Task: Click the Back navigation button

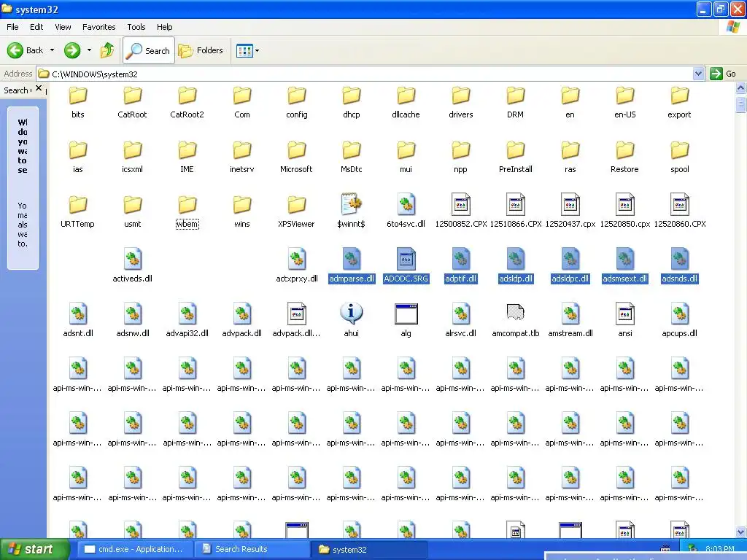Action: [x=25, y=50]
